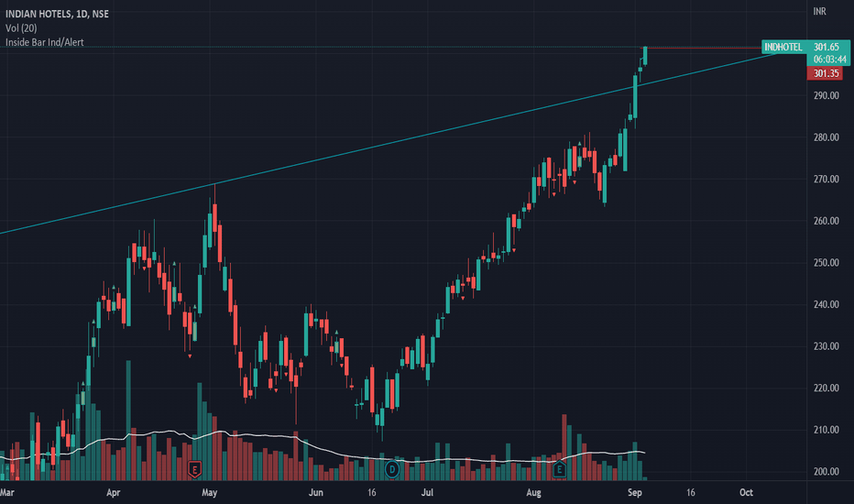Select the Vol (20) indicator legend
854x504 pixels.
click(x=21, y=27)
